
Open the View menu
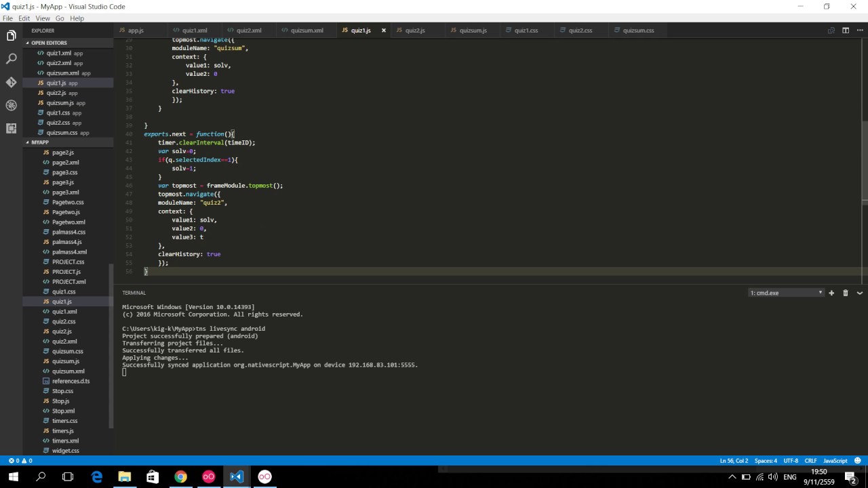click(42, 18)
